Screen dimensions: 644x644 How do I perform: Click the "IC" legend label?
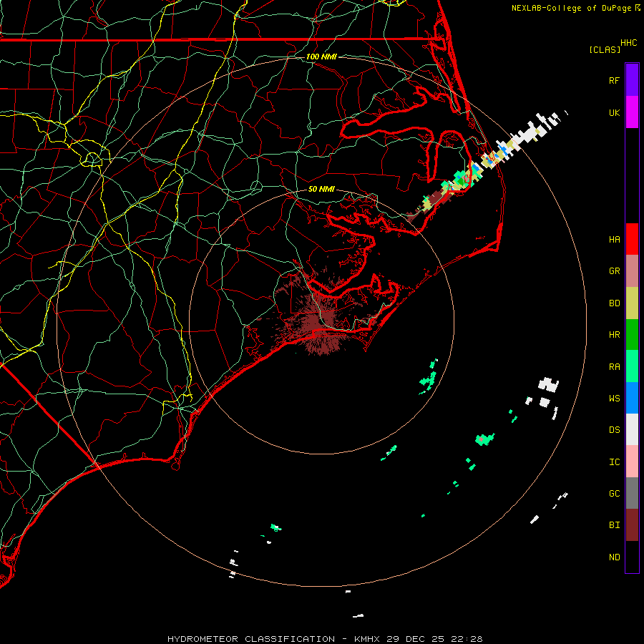614,462
